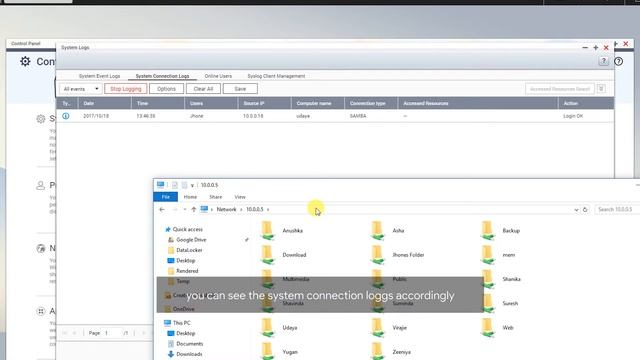The image size is (640, 360).
Task: Click the Explorer back arrow
Action: click(162, 209)
